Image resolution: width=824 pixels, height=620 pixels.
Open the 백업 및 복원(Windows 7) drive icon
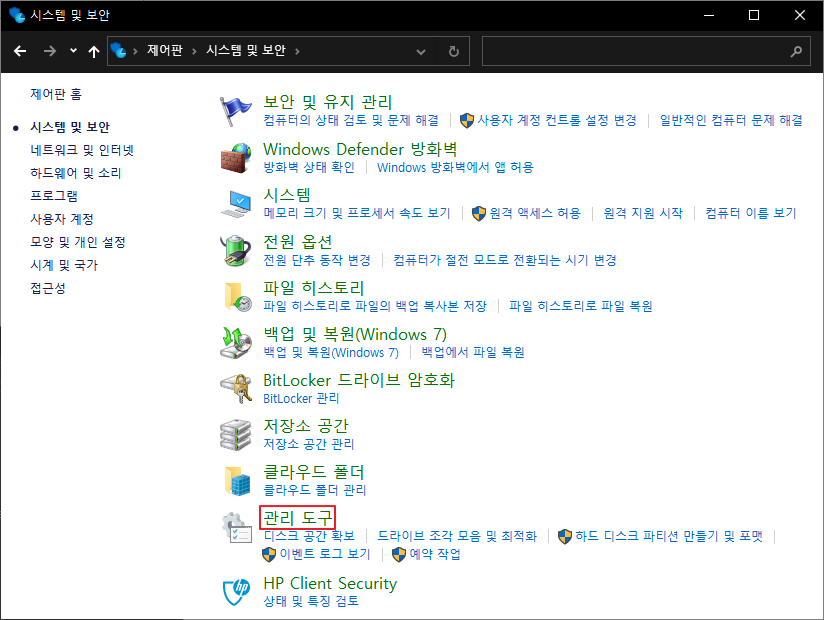click(x=235, y=343)
